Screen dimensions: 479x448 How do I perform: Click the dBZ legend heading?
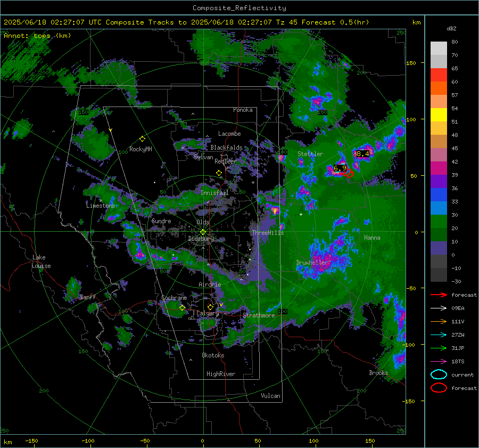451,29
